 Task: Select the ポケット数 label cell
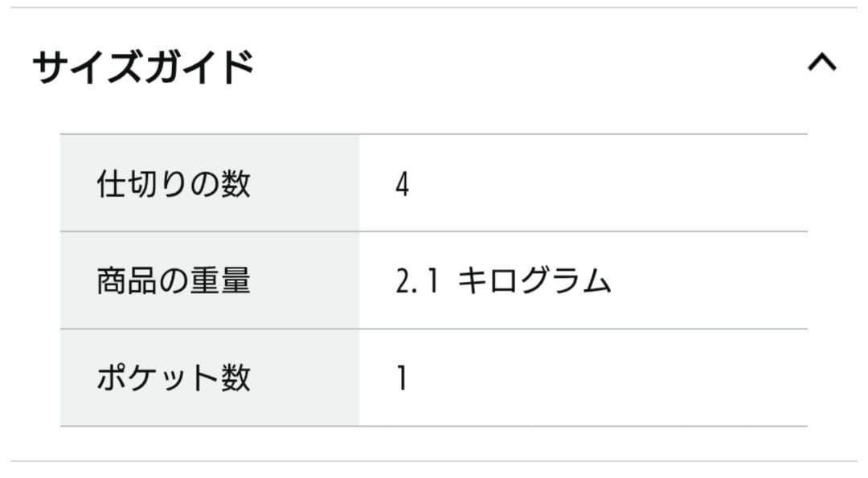point(174,378)
